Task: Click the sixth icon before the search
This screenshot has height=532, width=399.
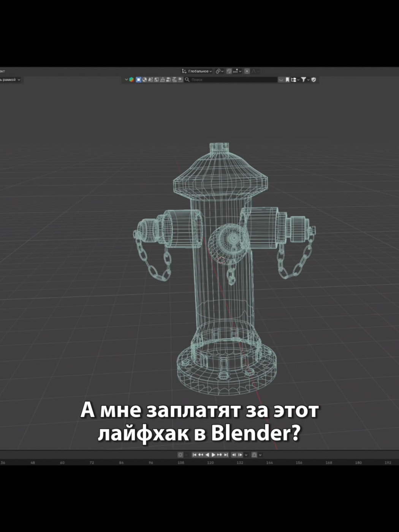Action: 168,80
